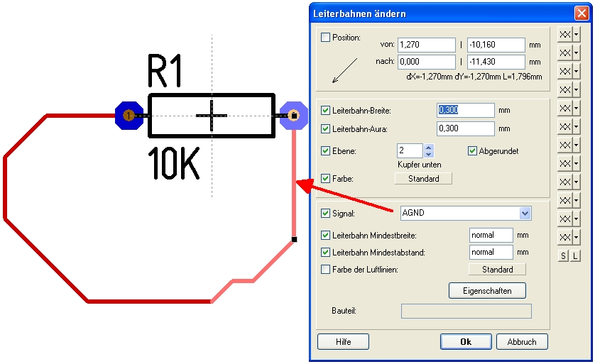This screenshot has height=364, width=595.
Task: Open the Farbe Standard color button
Action: [423, 179]
